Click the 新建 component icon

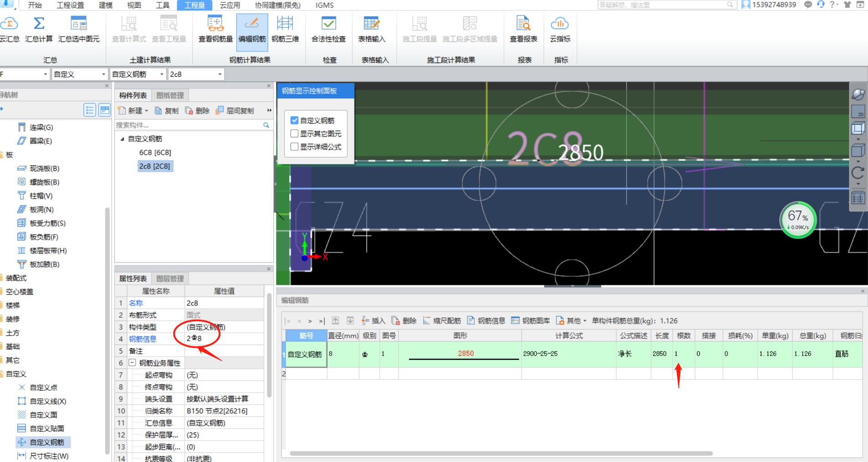pos(122,110)
